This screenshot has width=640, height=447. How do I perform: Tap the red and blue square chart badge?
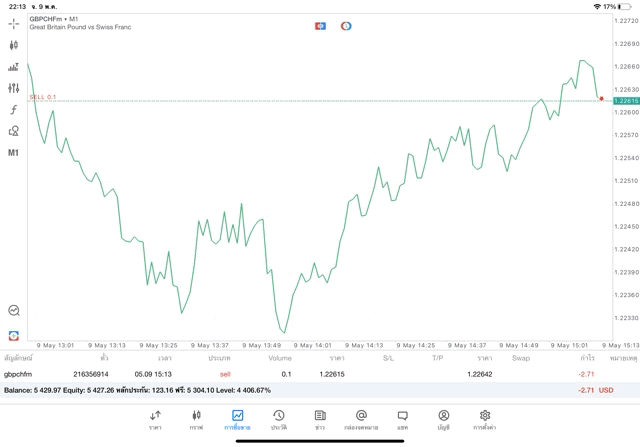point(320,26)
